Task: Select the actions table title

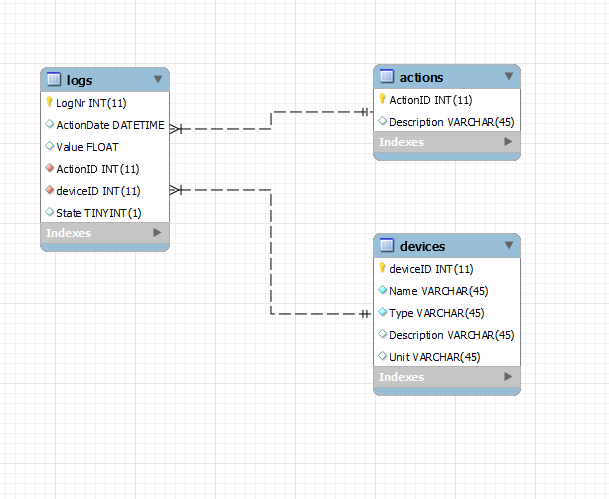Action: click(x=421, y=78)
